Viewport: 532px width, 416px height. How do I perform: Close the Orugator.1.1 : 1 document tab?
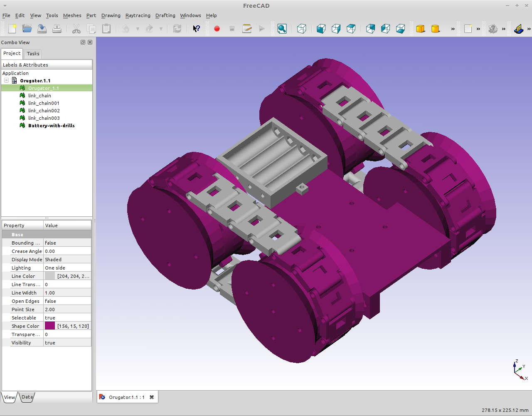click(x=152, y=397)
